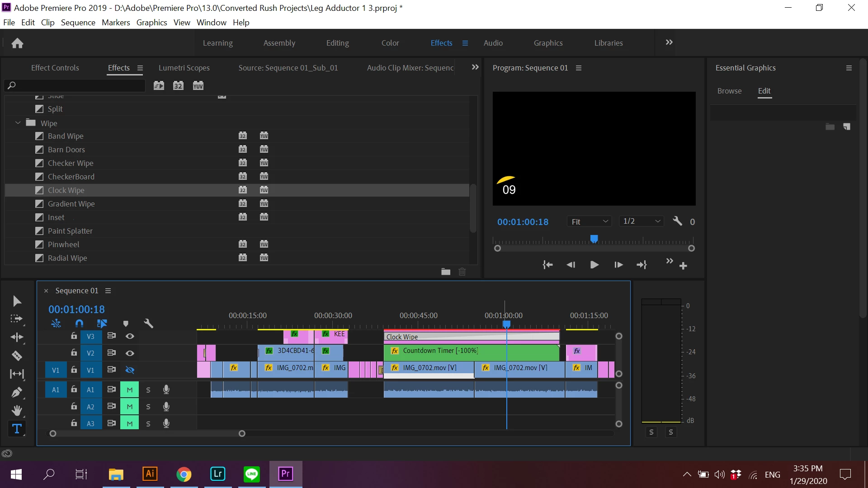The width and height of the screenshot is (868, 488).
Task: Open Sequence 01 timeline panel menu
Action: coord(108,291)
